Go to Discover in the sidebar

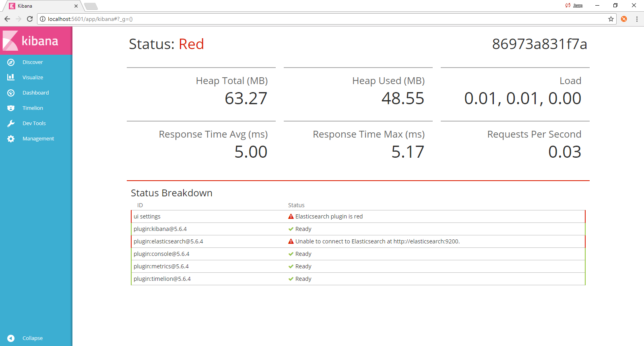click(x=33, y=62)
